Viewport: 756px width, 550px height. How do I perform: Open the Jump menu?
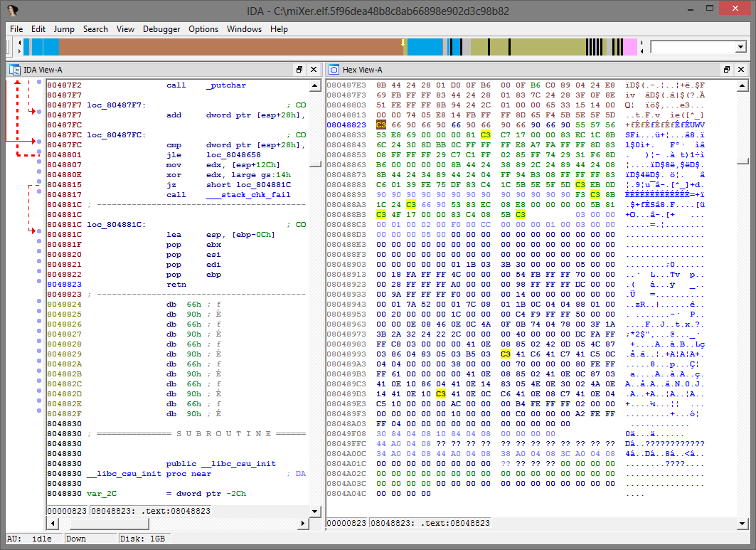[x=63, y=29]
